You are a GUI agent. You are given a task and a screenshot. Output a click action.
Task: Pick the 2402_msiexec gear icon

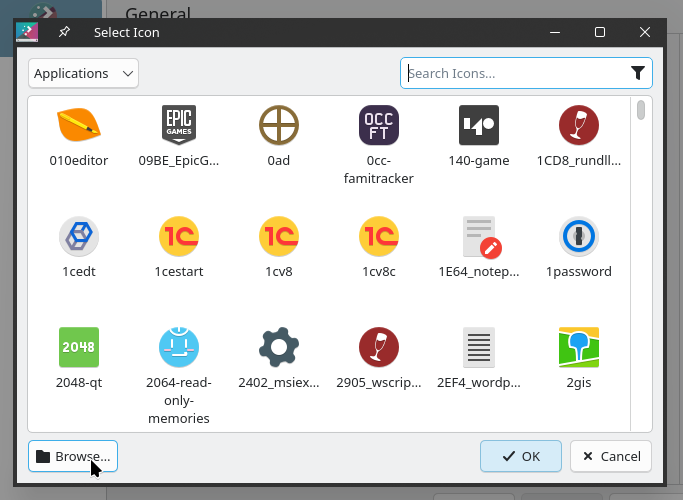tap(279, 347)
